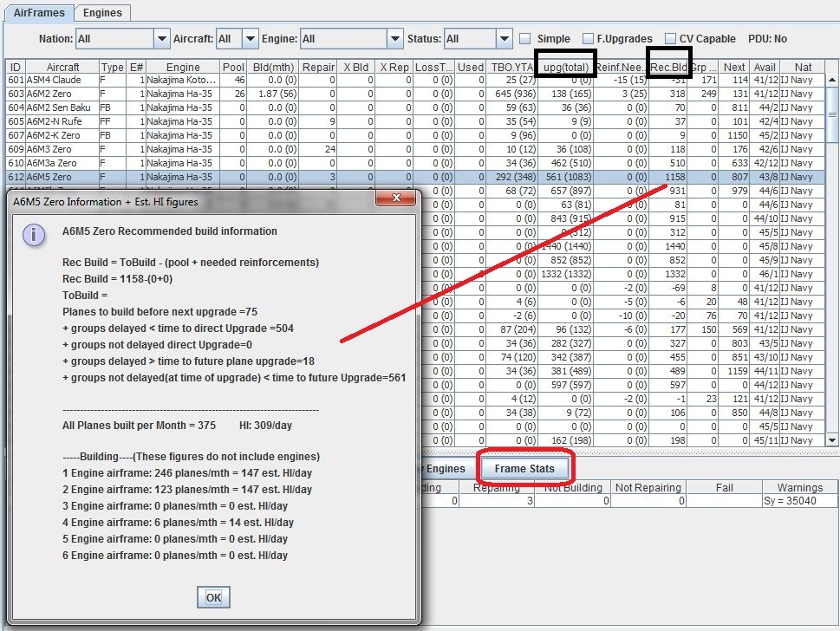Click the table scrollbar down arrow
The image size is (840, 631).
click(x=832, y=440)
